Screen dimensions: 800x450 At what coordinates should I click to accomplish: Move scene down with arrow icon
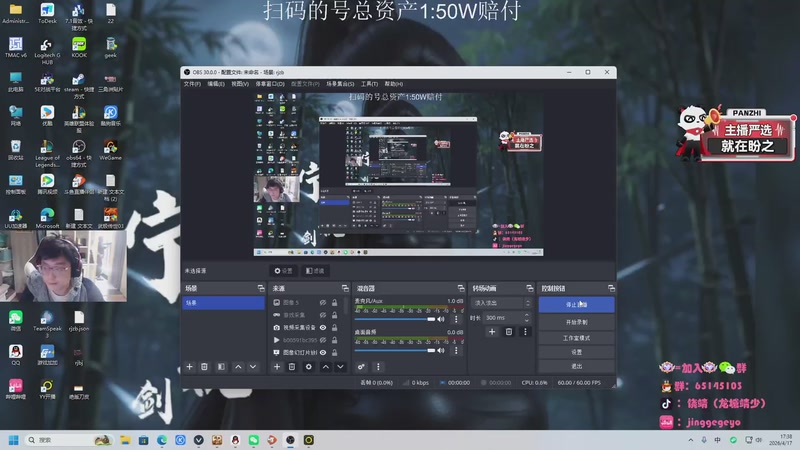point(253,367)
